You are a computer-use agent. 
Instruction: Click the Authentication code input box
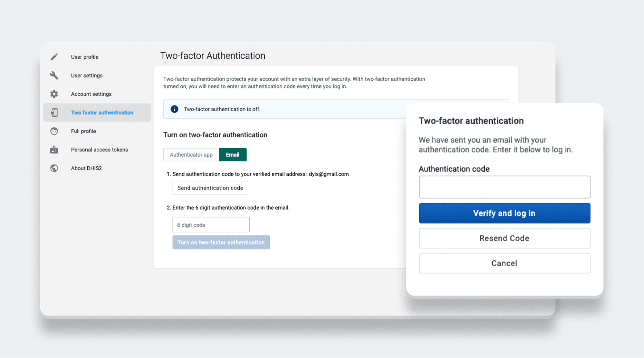point(504,187)
